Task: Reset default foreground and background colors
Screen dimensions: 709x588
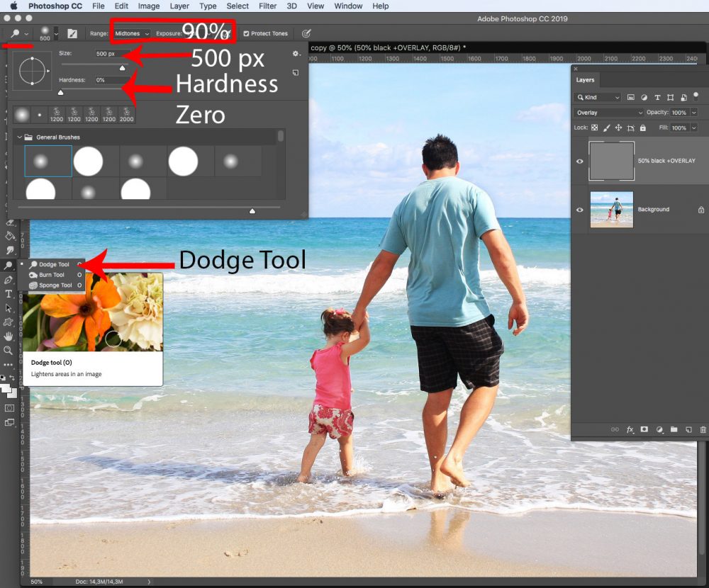Action: [3, 378]
